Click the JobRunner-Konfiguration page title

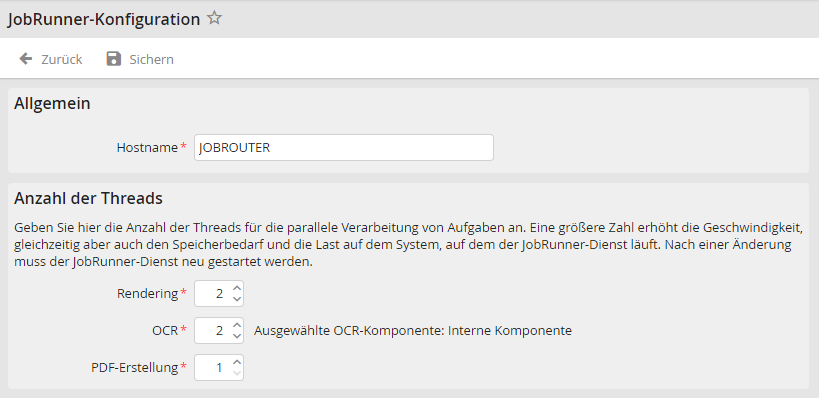(x=103, y=19)
